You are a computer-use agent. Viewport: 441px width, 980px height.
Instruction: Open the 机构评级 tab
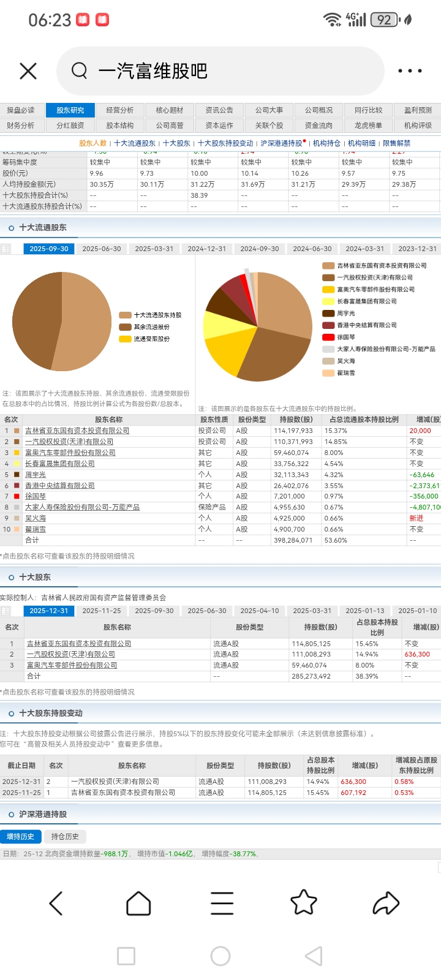(418, 126)
